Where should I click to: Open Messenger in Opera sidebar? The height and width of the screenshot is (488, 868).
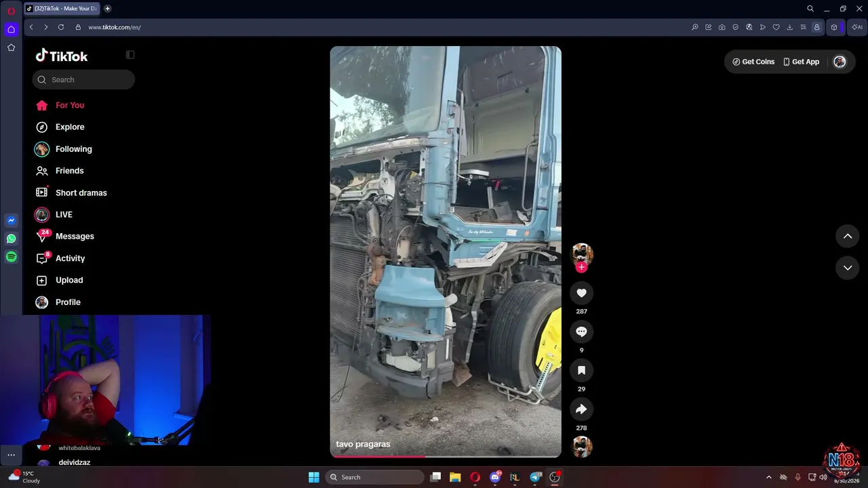(x=11, y=220)
